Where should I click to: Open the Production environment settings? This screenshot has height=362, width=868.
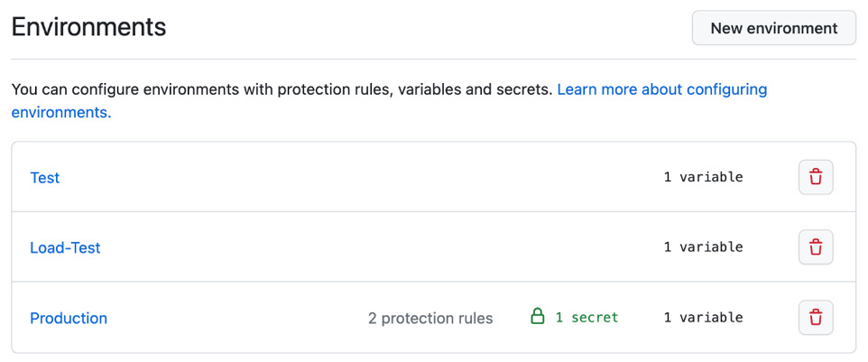[69, 319]
